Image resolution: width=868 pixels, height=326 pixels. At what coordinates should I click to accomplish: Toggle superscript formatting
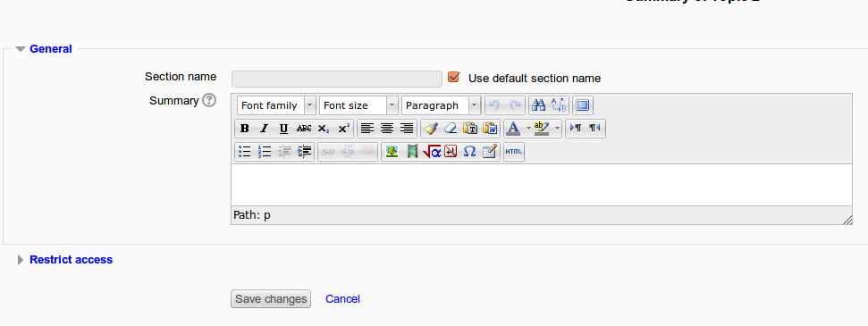point(344,129)
